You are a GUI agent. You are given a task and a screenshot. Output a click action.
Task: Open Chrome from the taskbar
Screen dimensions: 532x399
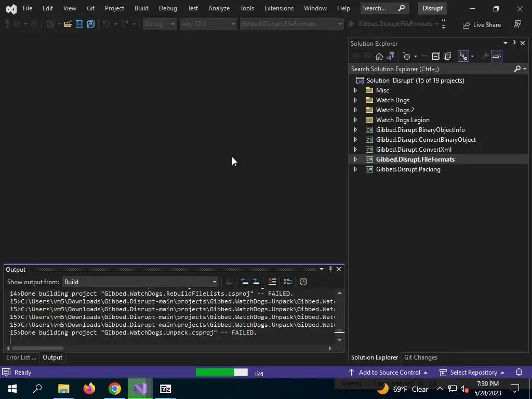click(x=115, y=389)
